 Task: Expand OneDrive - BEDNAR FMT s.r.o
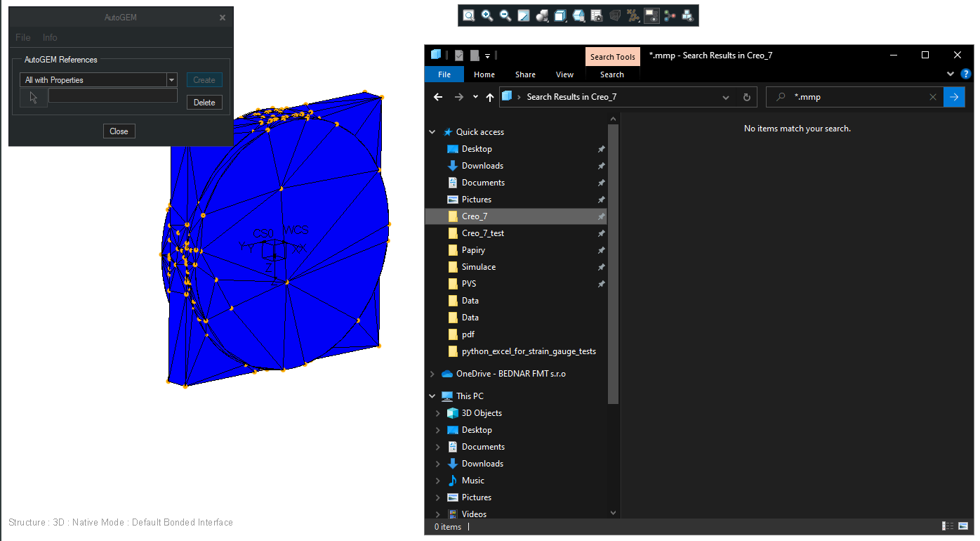[432, 373]
